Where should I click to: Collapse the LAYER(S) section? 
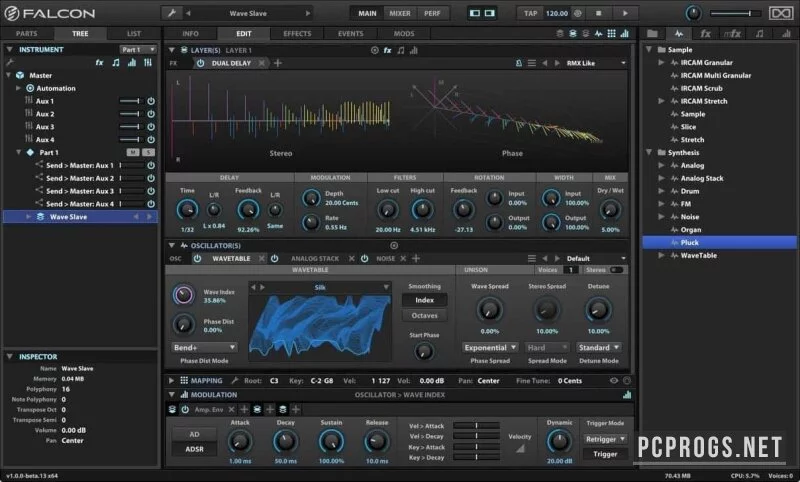[172, 50]
